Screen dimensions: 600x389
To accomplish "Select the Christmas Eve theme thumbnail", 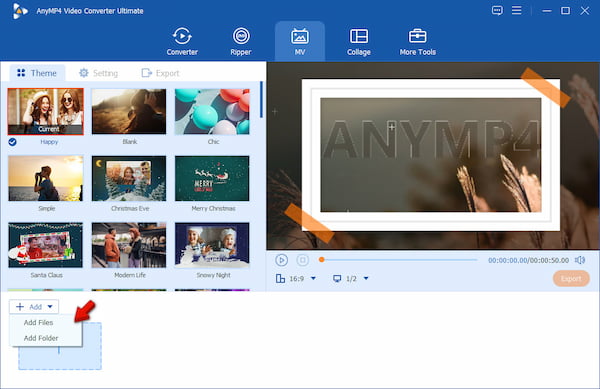I will coord(129,178).
